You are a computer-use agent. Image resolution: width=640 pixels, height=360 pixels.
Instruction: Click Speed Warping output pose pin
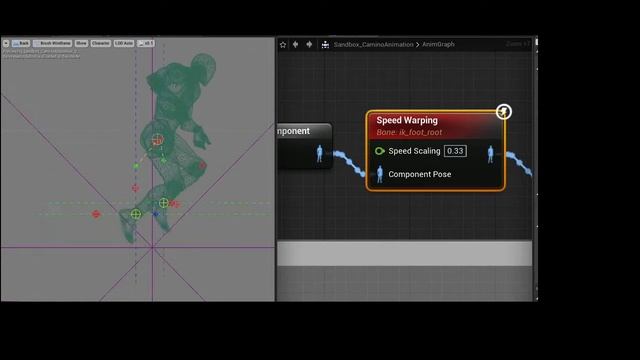(x=491, y=155)
